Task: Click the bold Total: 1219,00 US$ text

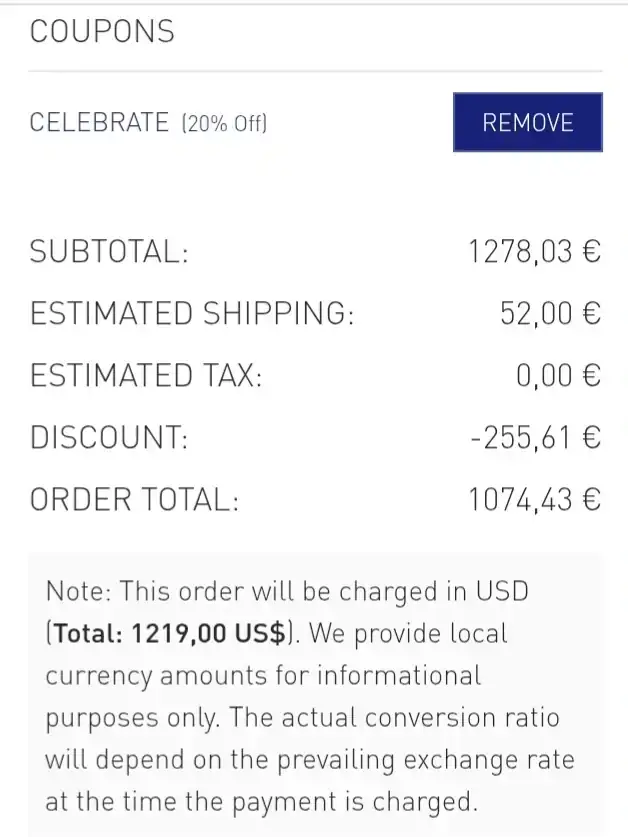Action: (172, 634)
